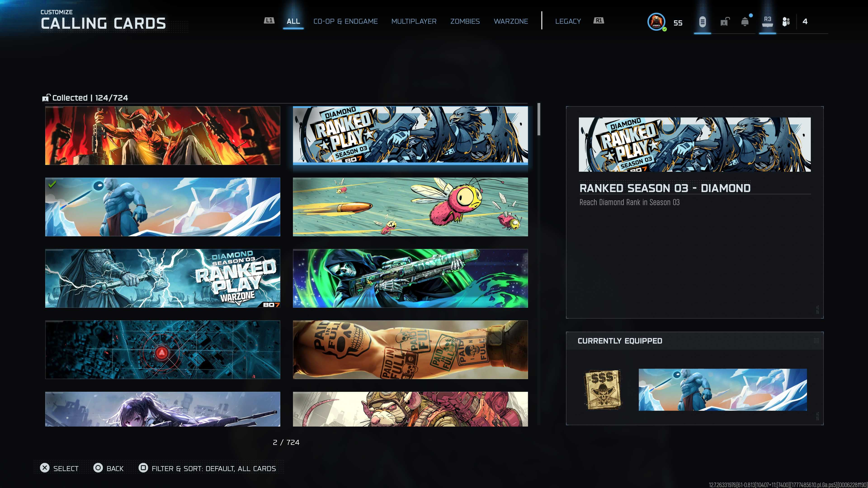Click the square button icon for Filter & Sort
The height and width of the screenshot is (488, 868).
(143, 468)
